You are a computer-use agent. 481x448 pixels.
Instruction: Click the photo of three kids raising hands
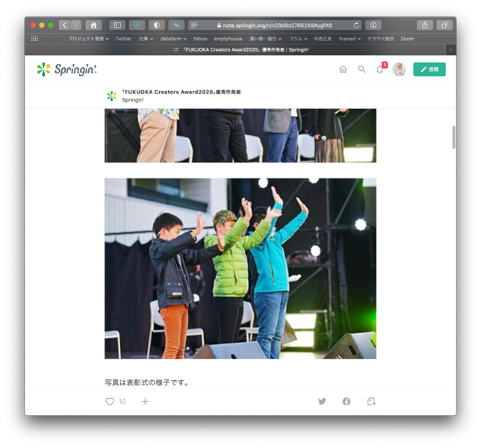241,268
